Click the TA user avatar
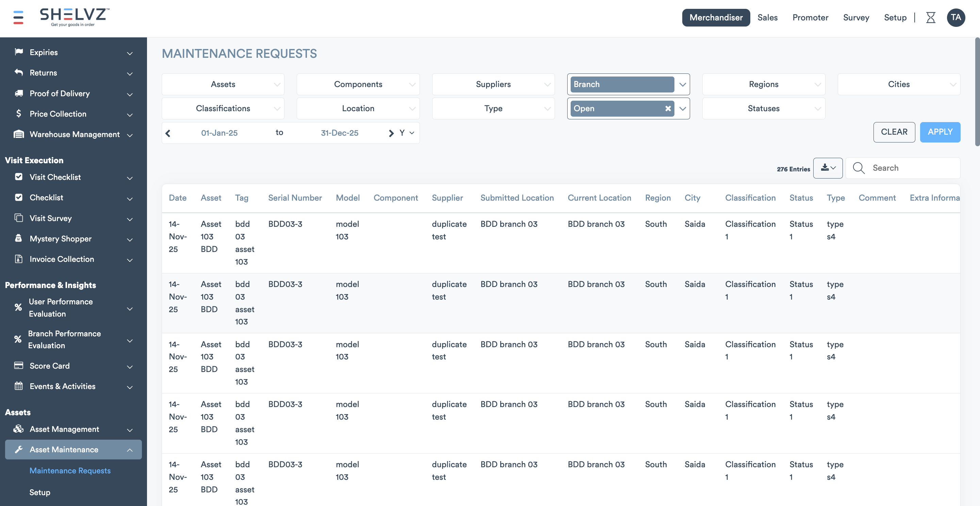The width and height of the screenshot is (980, 506). pos(957,17)
